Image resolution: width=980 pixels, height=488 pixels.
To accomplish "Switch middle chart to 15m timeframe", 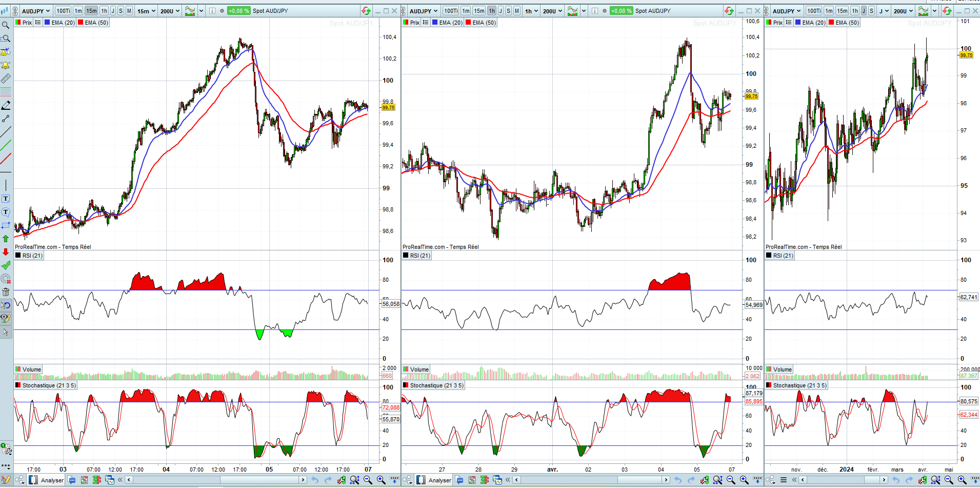I will point(479,11).
